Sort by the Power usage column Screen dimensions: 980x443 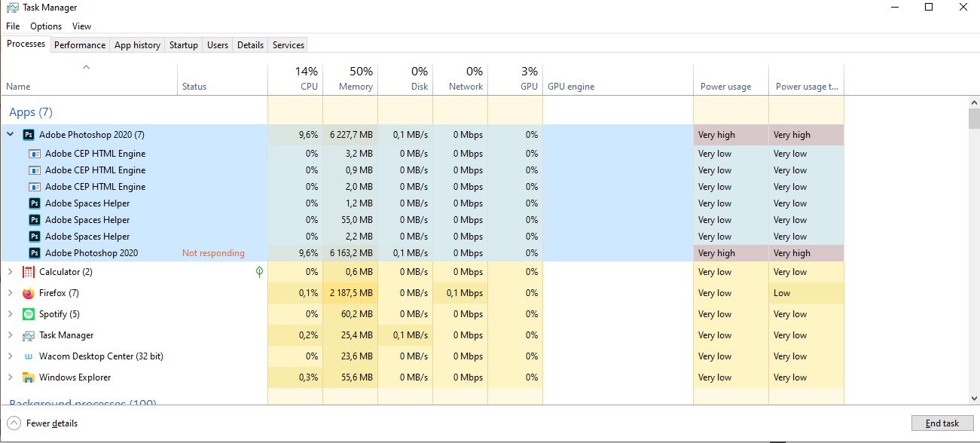[x=731, y=79]
